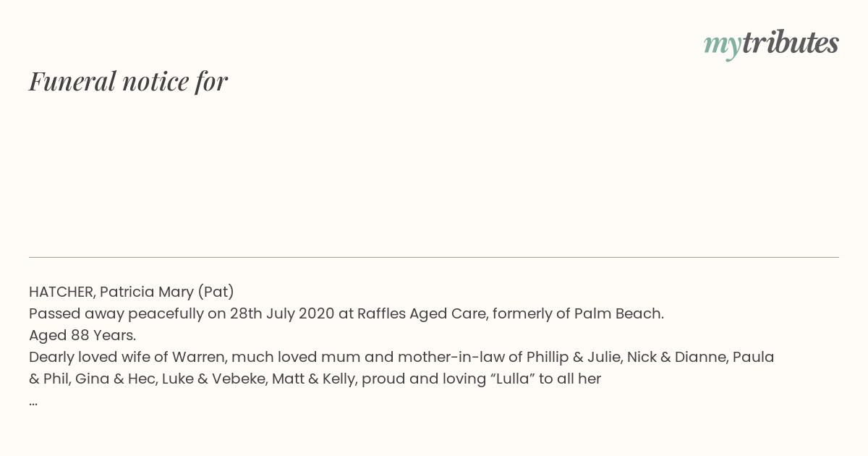Screen dimensions: 868x456
Task: Click the mytributes logo
Action: [x=771, y=44]
